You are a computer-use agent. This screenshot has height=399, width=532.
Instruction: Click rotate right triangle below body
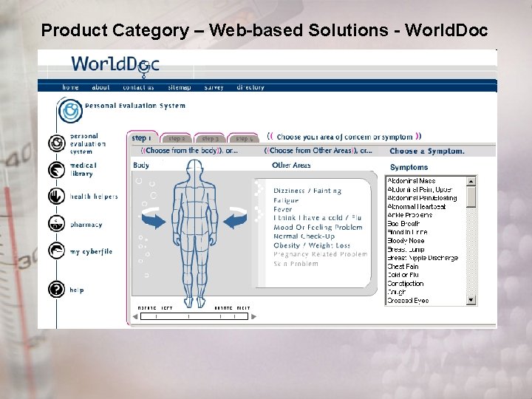click(x=253, y=316)
